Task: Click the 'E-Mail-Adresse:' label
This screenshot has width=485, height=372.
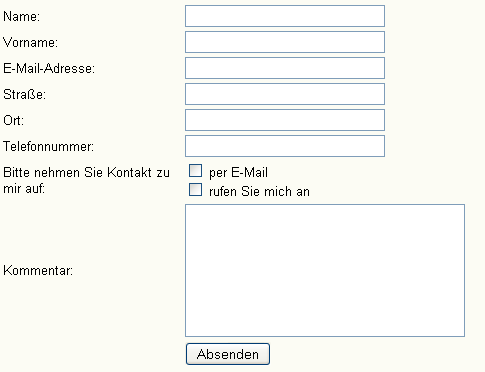Action: coord(49,68)
